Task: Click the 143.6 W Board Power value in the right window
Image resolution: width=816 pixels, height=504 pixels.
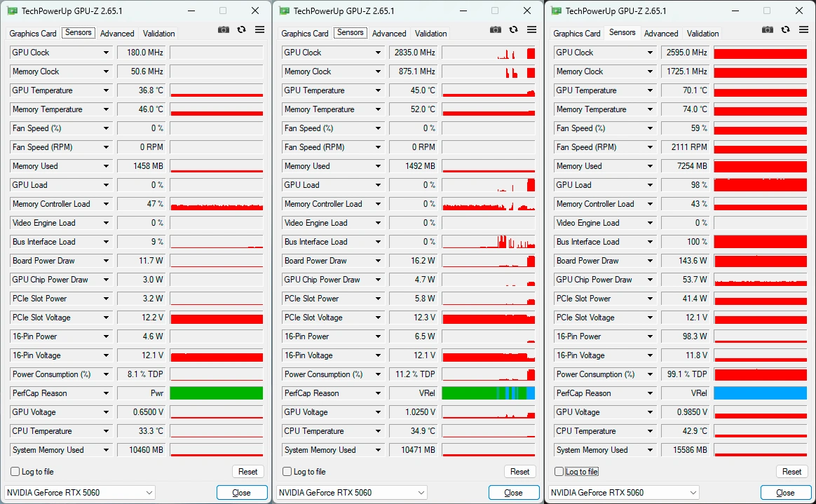Action: click(x=686, y=261)
